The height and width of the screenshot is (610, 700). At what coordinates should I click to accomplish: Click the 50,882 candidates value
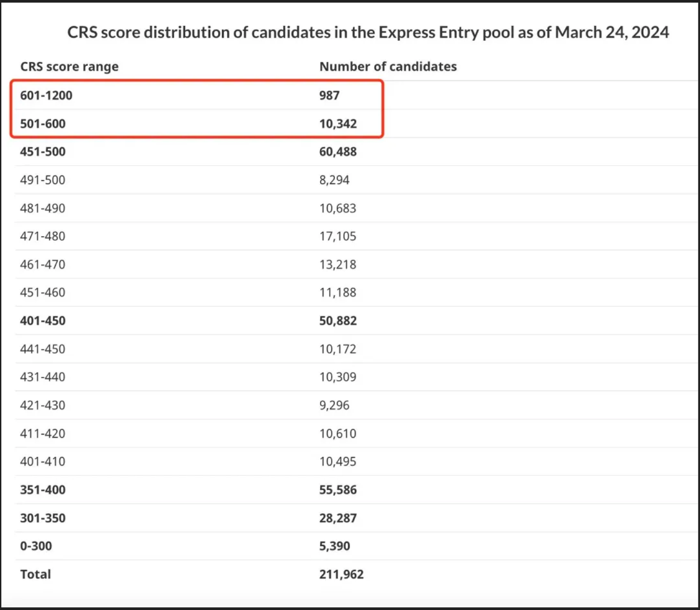tap(338, 321)
